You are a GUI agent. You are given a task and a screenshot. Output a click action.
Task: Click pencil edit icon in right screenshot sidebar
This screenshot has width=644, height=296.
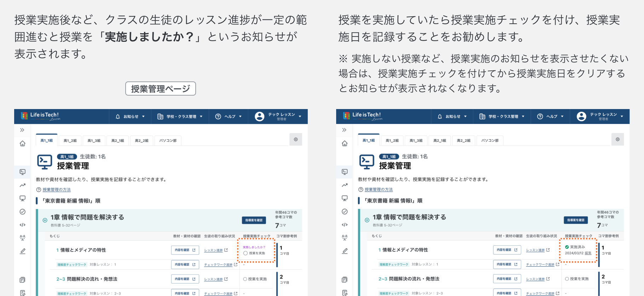pyautogui.click(x=344, y=251)
